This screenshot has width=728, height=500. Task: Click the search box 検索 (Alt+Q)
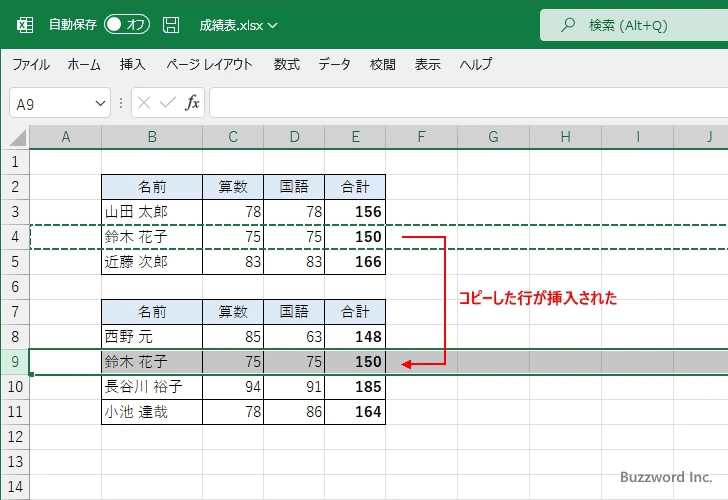tap(634, 25)
